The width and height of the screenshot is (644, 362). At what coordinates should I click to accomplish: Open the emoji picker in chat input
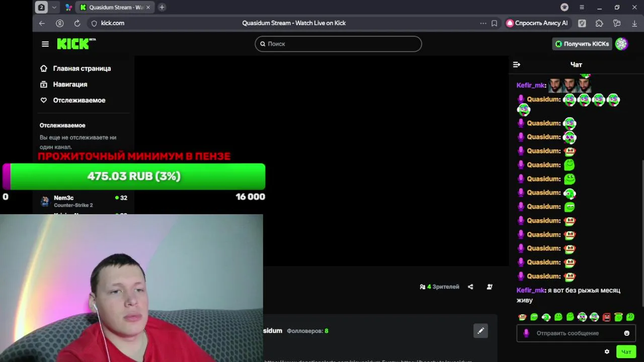626,333
